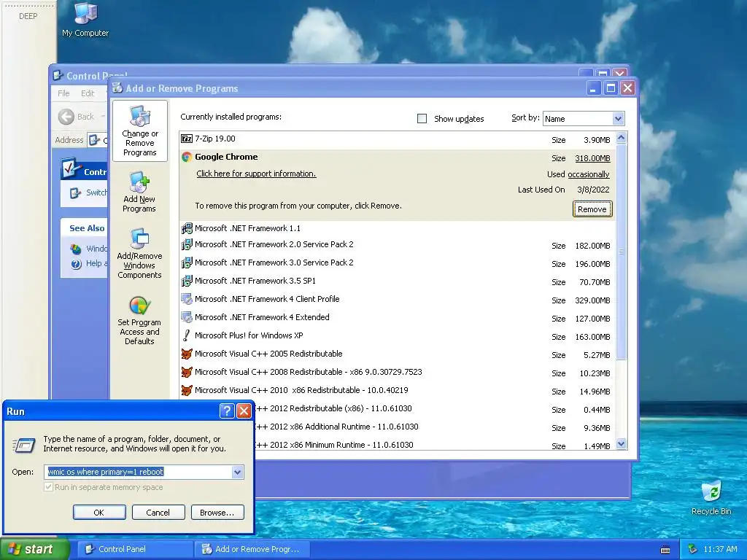The image size is (747, 560).
Task: Click the Back arrow in Control Panel window
Action: coord(66,117)
